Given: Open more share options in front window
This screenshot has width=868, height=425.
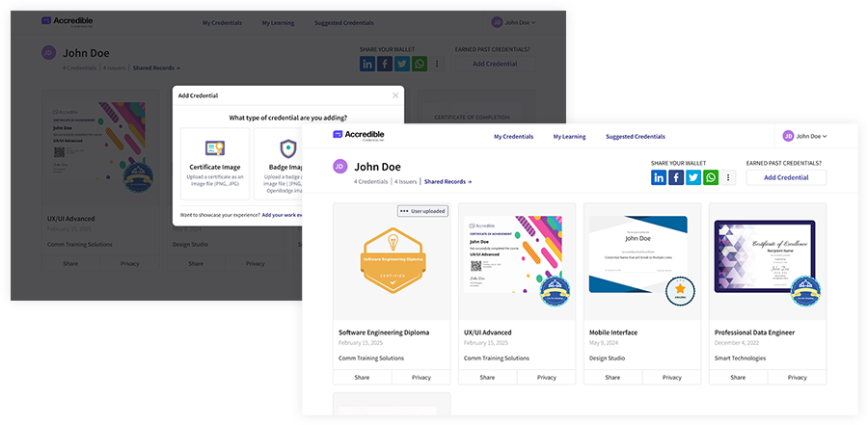Looking at the screenshot, I should [728, 177].
